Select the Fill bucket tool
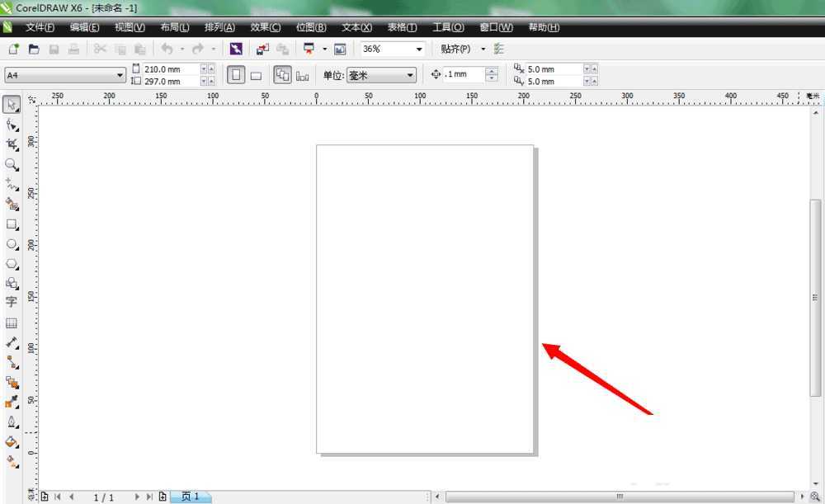 pos(12,442)
